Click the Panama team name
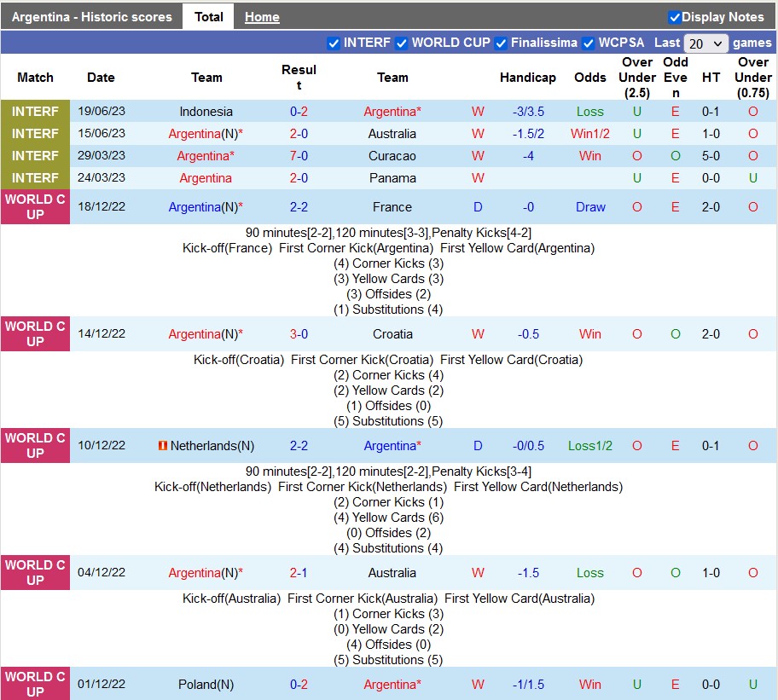Screen dimensions: 778x700 click(392, 178)
